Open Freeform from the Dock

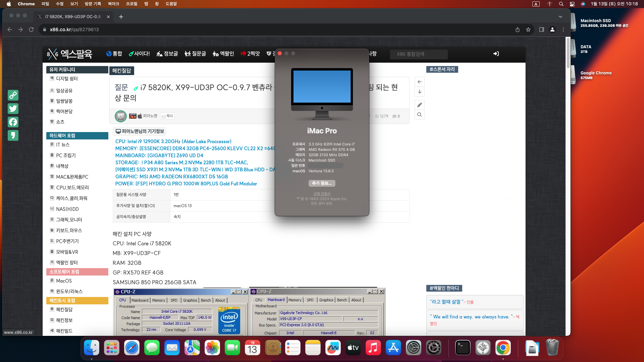point(333,348)
